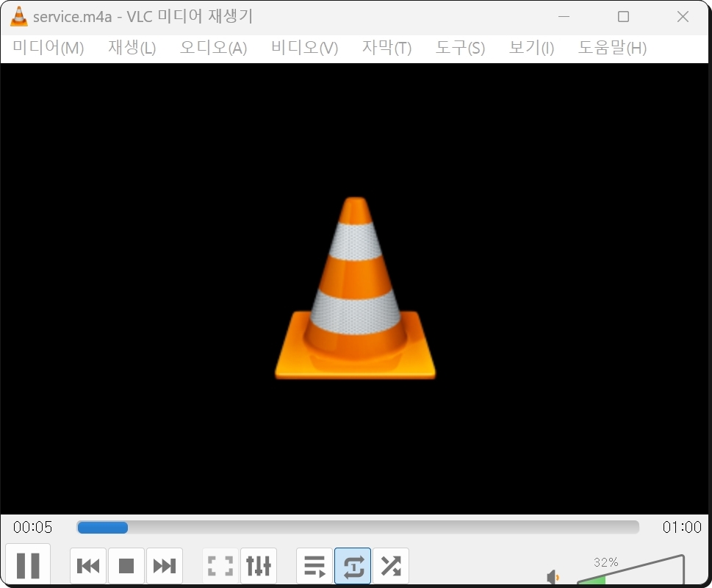Show the playlist view
Screen dimensions: 712x588
coord(314,566)
